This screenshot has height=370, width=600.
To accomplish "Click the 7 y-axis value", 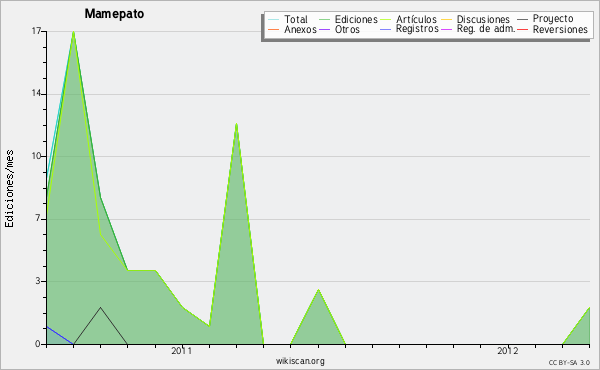I will tap(38, 218).
